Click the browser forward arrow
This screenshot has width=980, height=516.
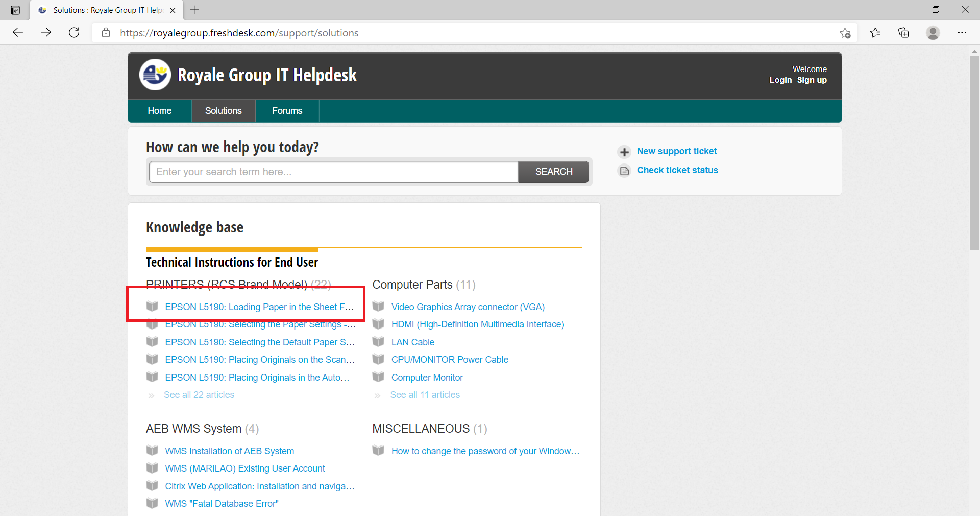point(46,33)
